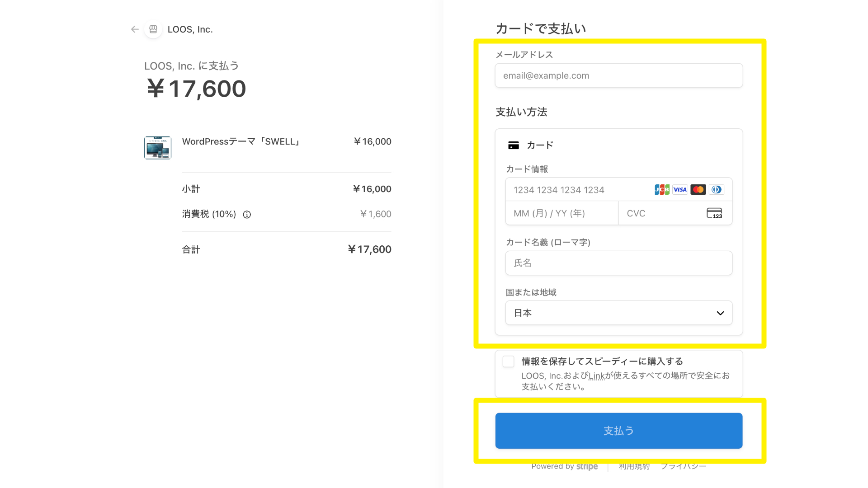Open the 利用規約 terms link

pos(634,466)
